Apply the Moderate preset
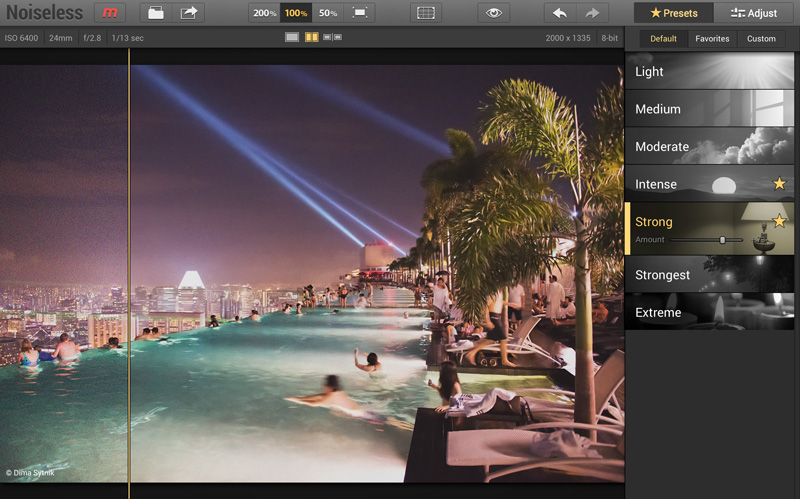This screenshot has width=800, height=499. click(x=709, y=146)
